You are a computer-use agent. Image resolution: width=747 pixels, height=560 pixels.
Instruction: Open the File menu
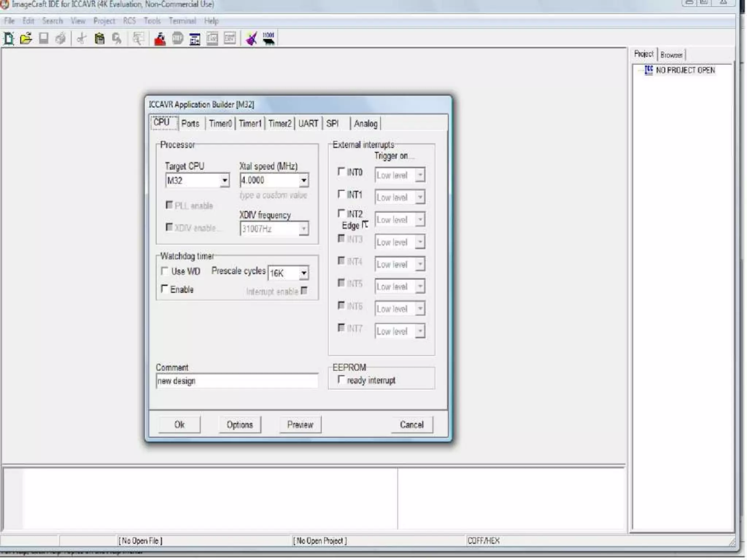point(9,21)
